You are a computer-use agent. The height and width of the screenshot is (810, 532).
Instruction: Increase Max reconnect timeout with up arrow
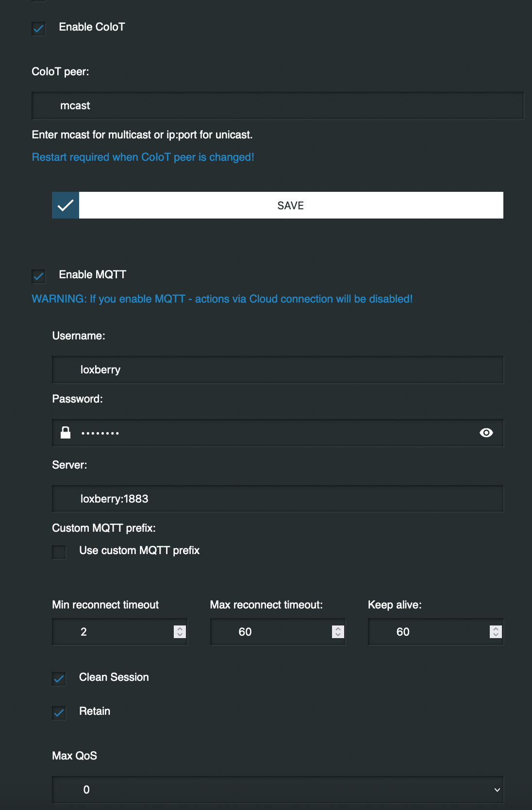click(338, 628)
